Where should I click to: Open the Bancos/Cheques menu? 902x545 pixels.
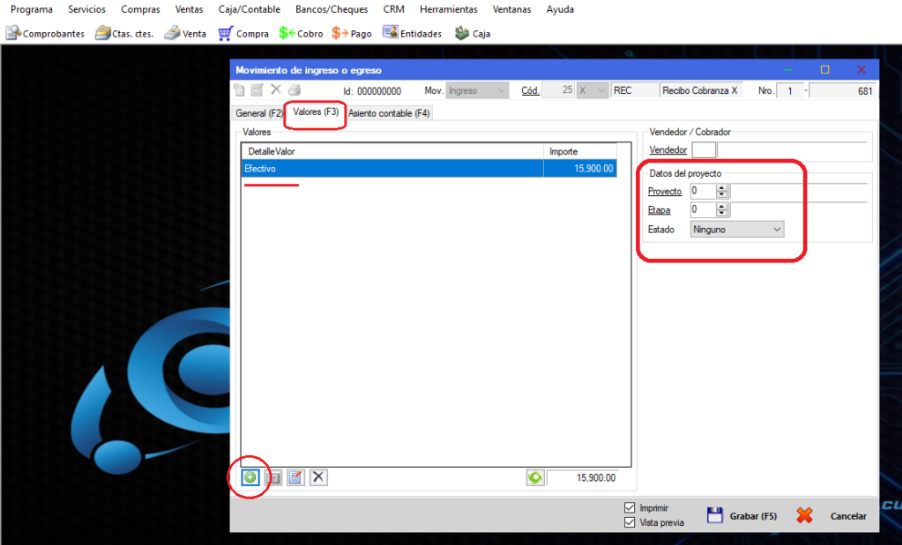pos(331,9)
